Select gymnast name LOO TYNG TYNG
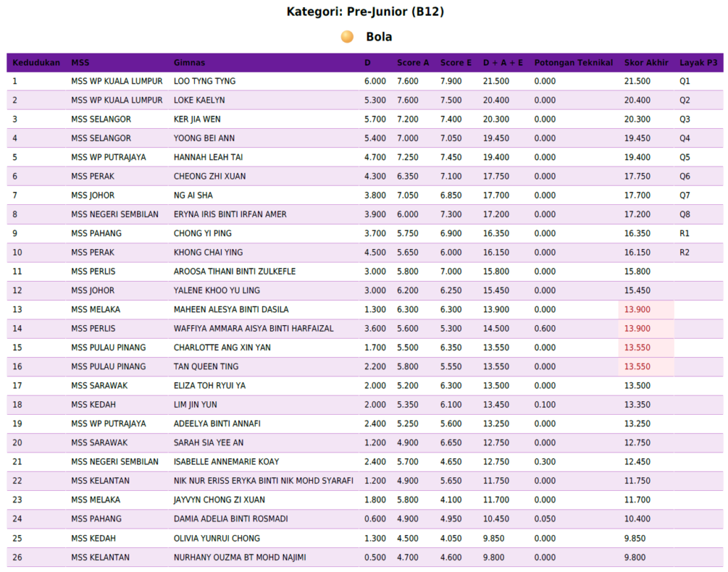The width and height of the screenshot is (728, 572). (x=205, y=81)
